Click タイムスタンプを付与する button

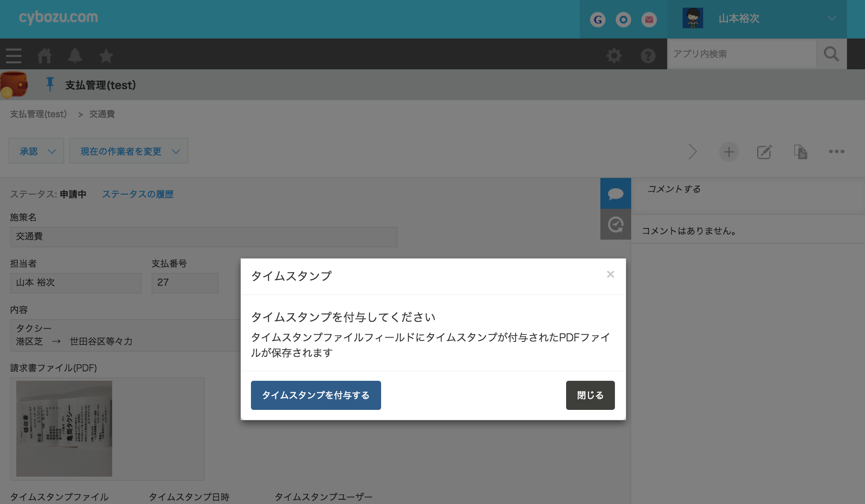click(316, 395)
